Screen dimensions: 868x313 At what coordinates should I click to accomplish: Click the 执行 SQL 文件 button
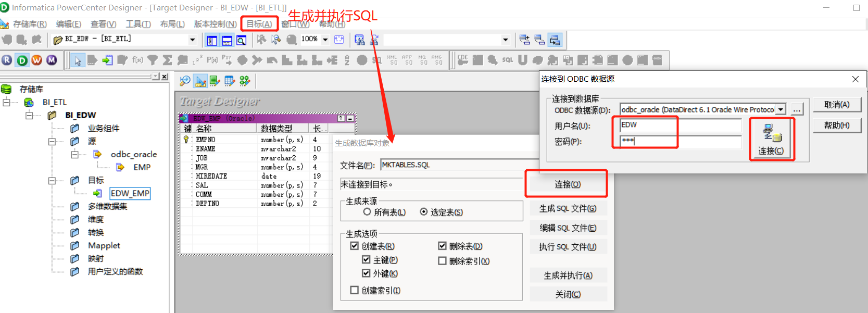pyautogui.click(x=568, y=247)
